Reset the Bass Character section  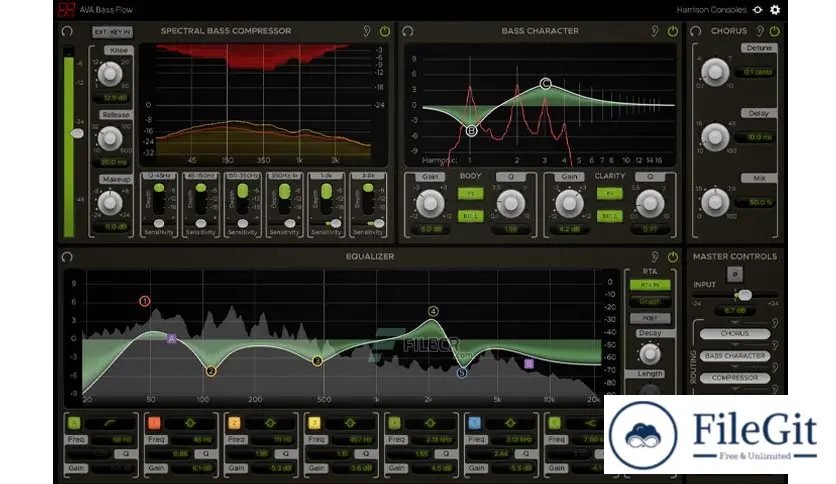(408, 31)
